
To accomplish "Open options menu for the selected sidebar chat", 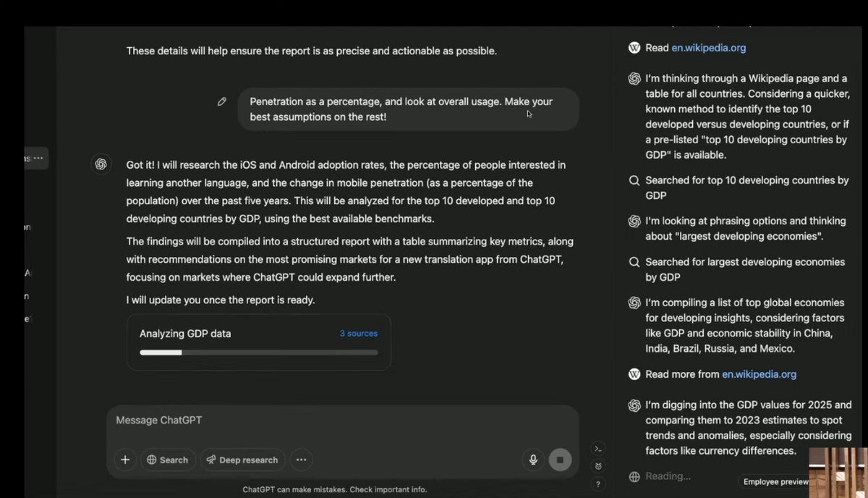I will point(38,158).
